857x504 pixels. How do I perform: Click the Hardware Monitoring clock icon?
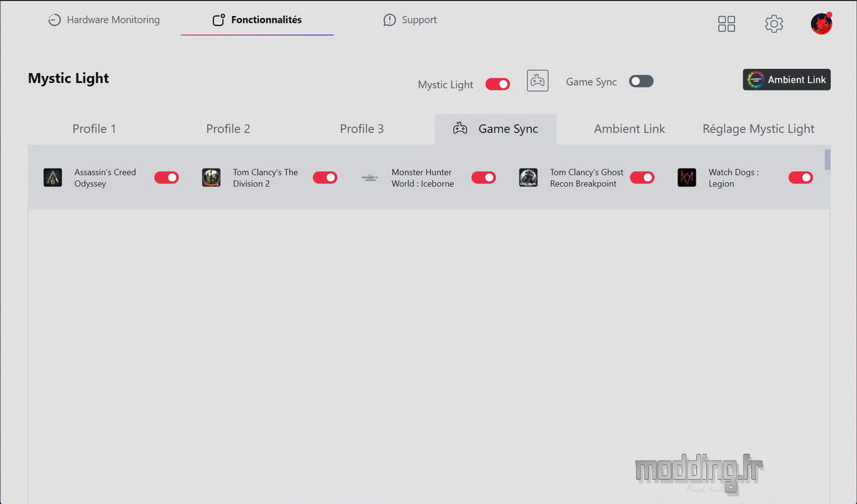(x=54, y=20)
